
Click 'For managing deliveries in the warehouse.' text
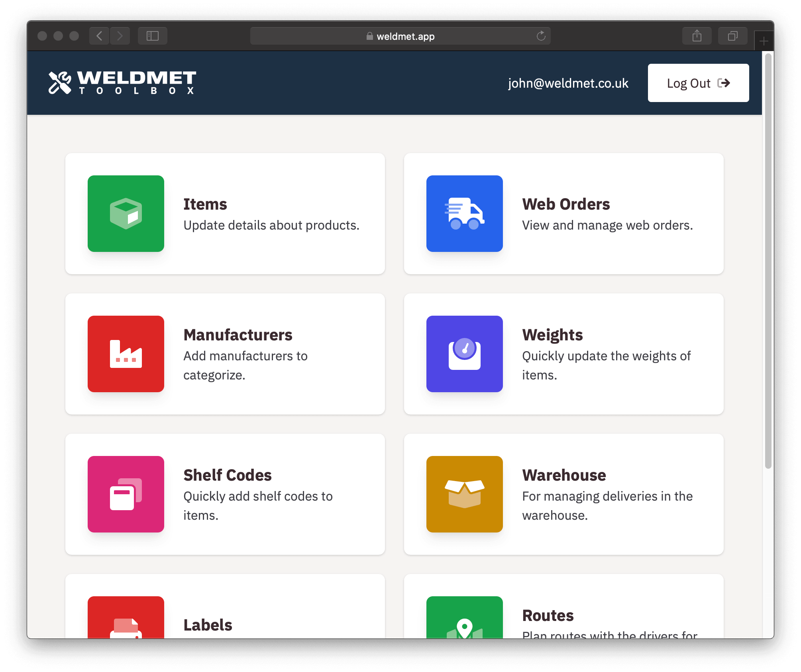(608, 506)
